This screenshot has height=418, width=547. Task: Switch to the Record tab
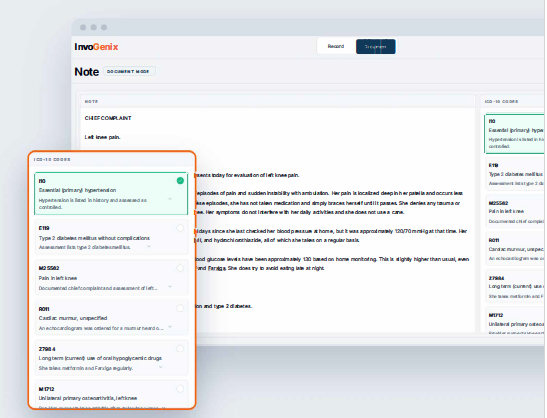tap(336, 46)
